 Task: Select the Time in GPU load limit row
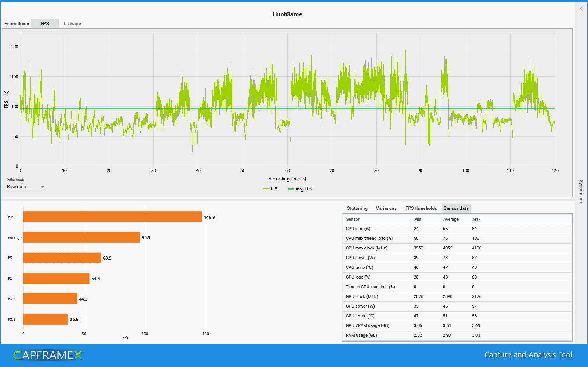pos(457,287)
